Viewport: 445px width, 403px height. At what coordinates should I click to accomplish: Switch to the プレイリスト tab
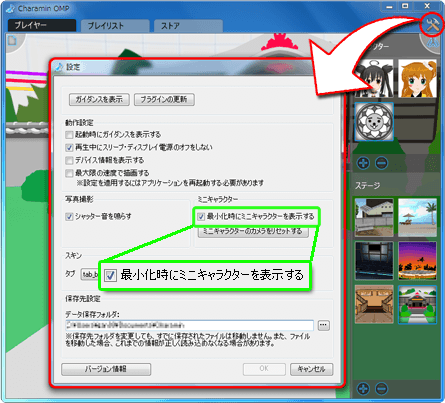point(115,26)
